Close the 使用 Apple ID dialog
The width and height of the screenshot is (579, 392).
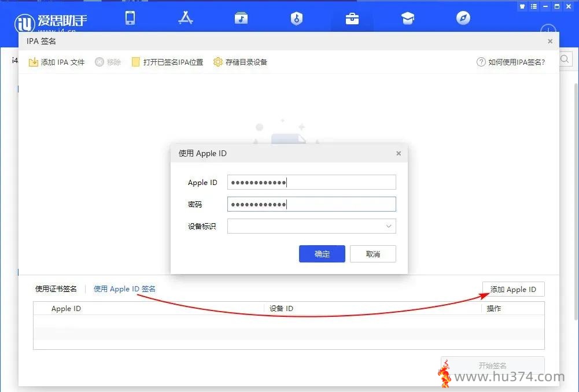pos(399,153)
